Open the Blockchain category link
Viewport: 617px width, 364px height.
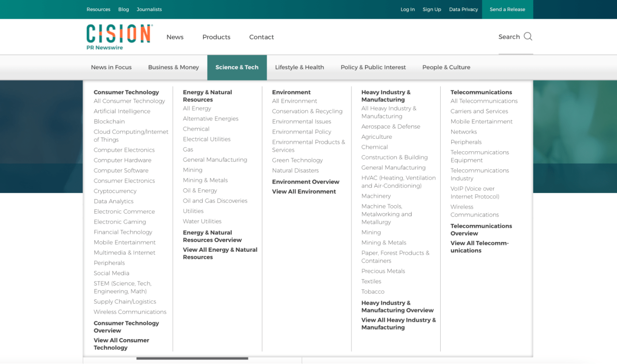tap(109, 121)
